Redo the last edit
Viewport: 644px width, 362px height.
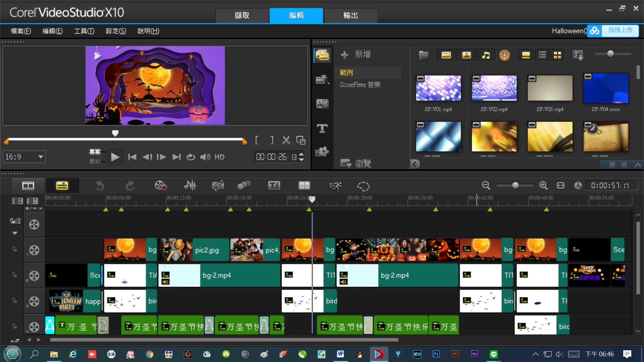[x=130, y=186]
